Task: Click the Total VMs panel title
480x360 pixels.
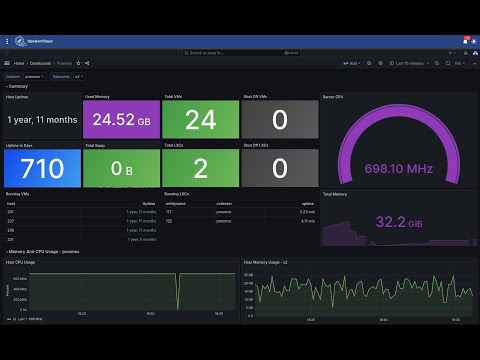Action: tap(173, 97)
